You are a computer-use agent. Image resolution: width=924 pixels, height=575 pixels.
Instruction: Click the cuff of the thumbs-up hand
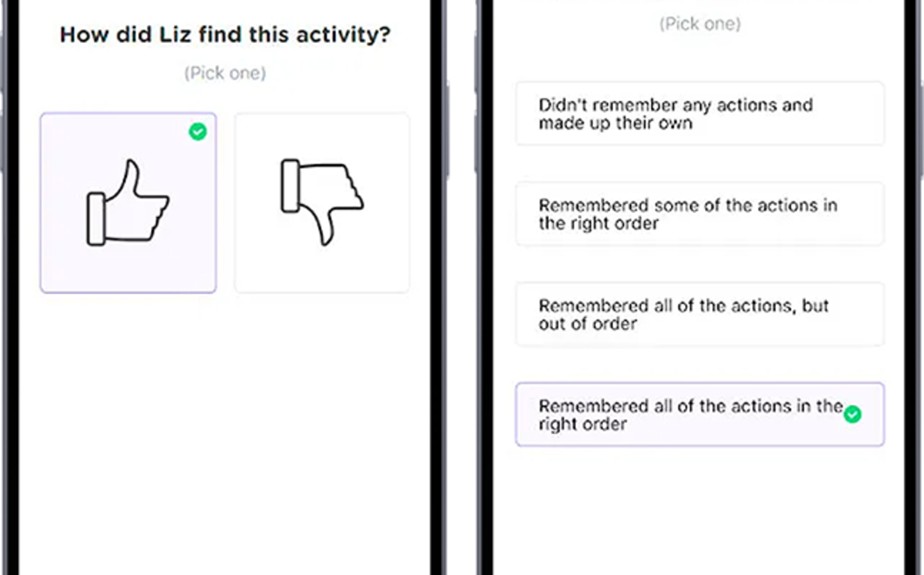96,220
